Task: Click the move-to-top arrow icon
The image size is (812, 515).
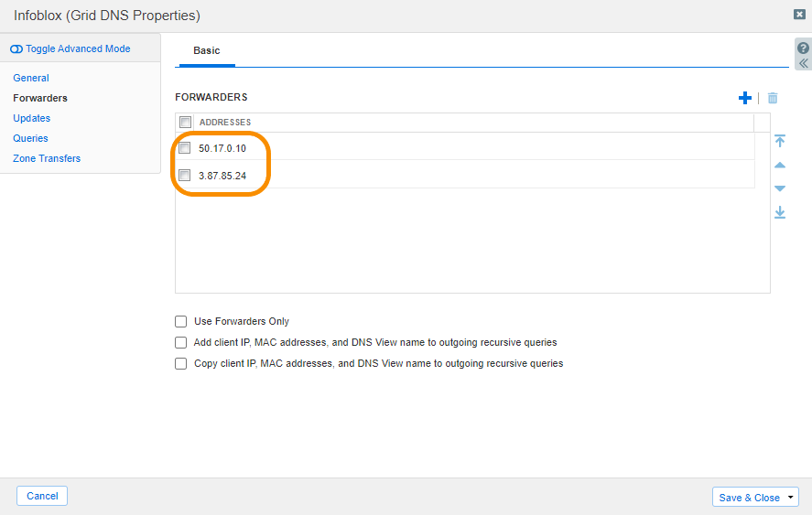Action: tap(780, 141)
